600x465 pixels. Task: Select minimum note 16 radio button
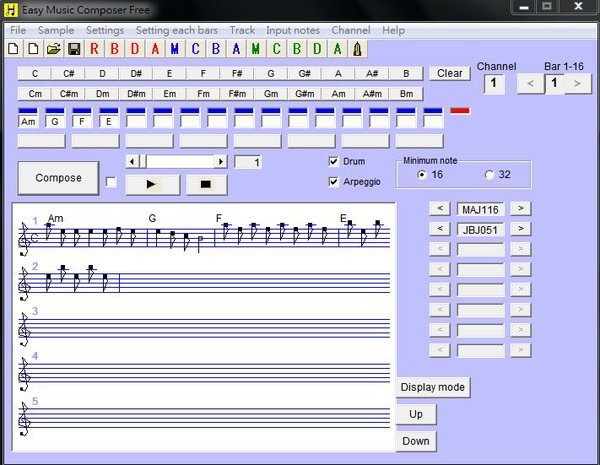click(x=422, y=175)
